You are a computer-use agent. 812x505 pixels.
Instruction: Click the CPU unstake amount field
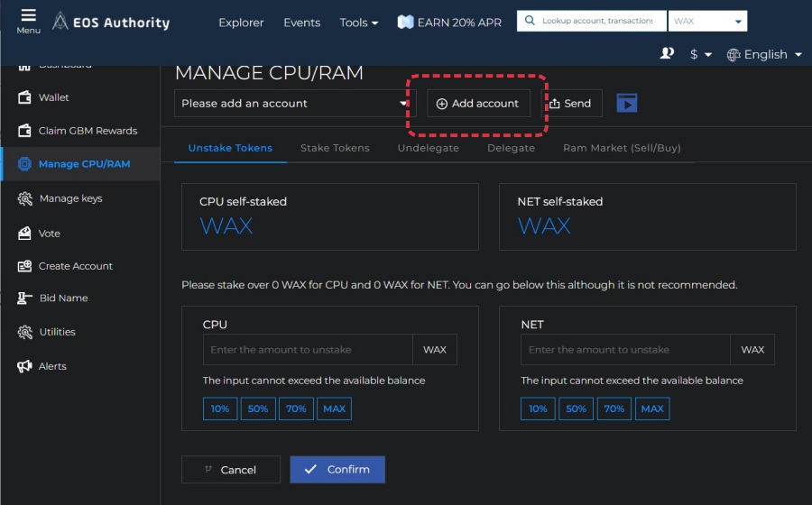[309, 350]
